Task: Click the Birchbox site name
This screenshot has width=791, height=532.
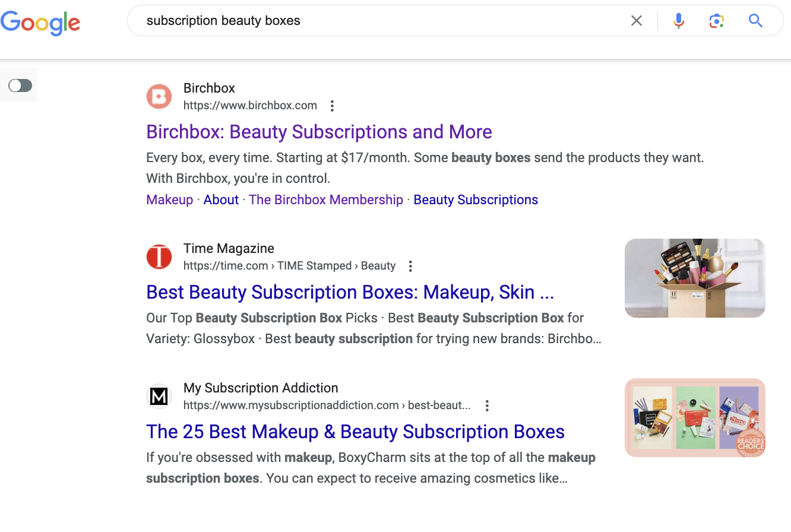Action: pos(209,88)
